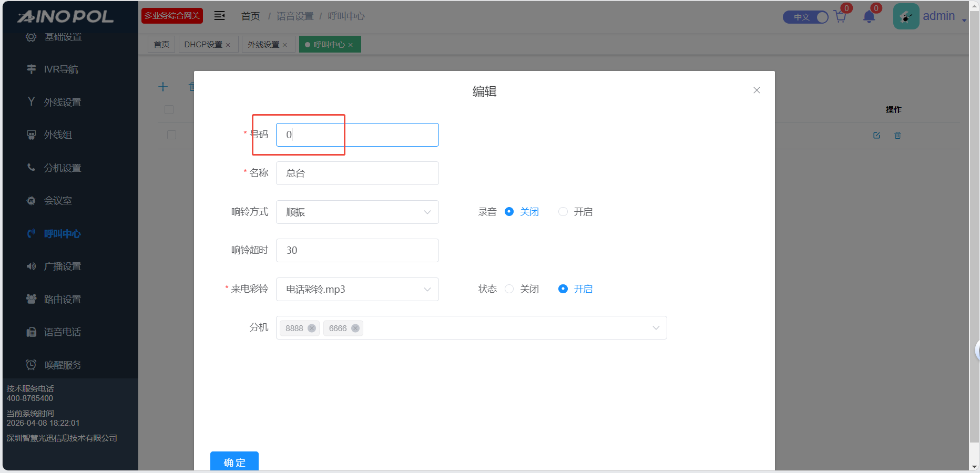Click the plus add icon
The width and height of the screenshot is (980, 473).
click(163, 87)
